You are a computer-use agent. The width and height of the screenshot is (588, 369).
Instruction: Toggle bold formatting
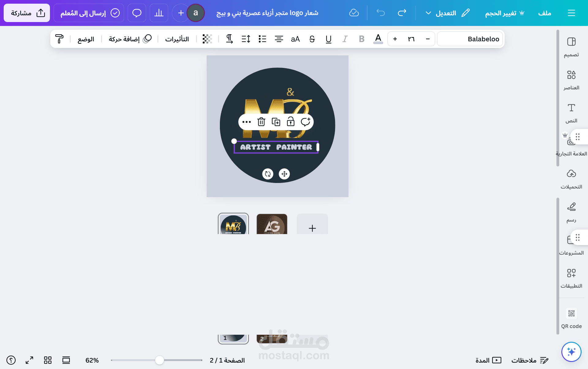click(362, 39)
